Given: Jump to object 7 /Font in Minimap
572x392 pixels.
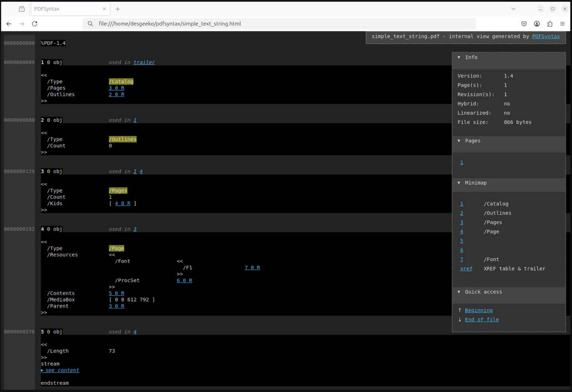Looking at the screenshot, I should click(x=461, y=259).
